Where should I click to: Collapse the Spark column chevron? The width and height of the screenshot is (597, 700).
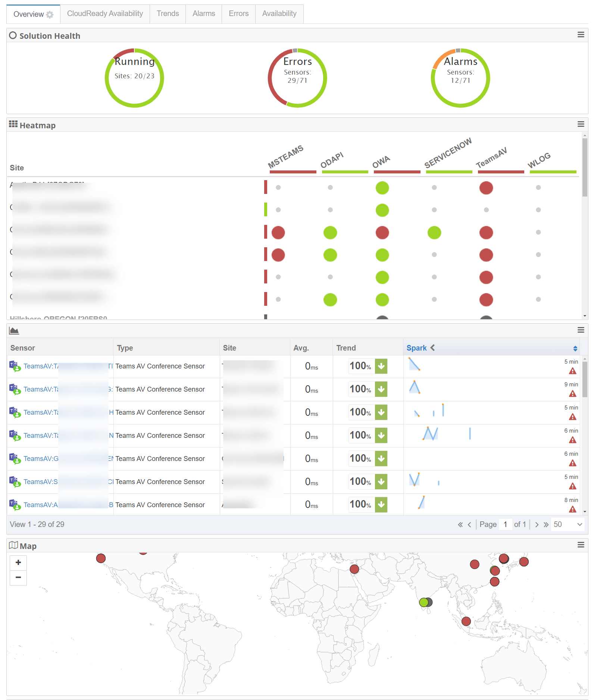(433, 348)
